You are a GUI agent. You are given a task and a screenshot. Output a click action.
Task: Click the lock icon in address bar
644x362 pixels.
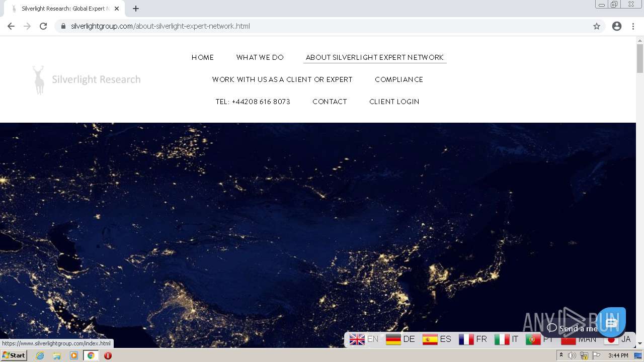[x=63, y=26]
